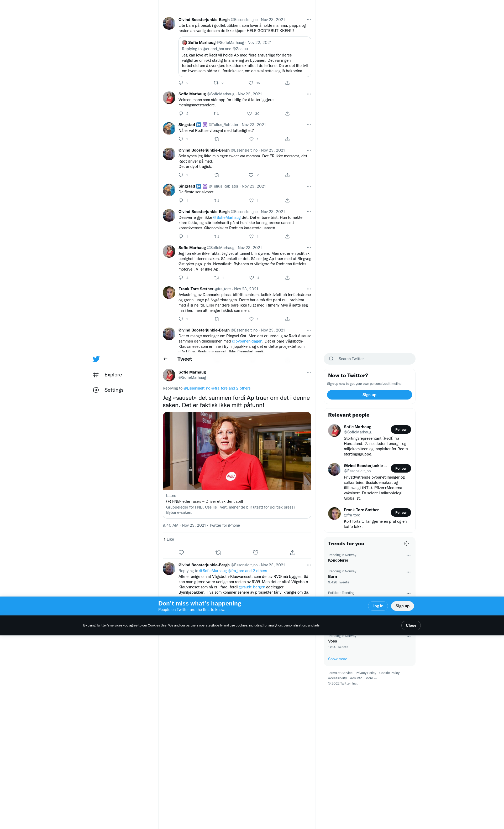Image resolution: width=504 pixels, height=829 pixels.
Task: Share De fleste ser alvoret tweet
Action: click(x=287, y=200)
